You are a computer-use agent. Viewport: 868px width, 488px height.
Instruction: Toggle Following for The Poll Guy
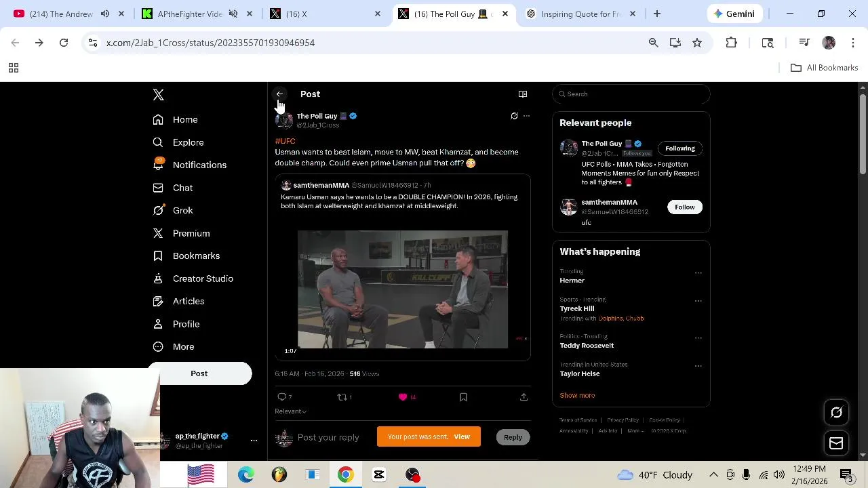[x=679, y=148]
